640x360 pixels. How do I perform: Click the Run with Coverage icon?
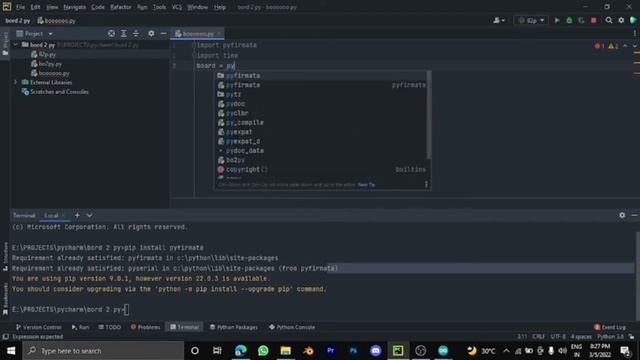pos(581,20)
